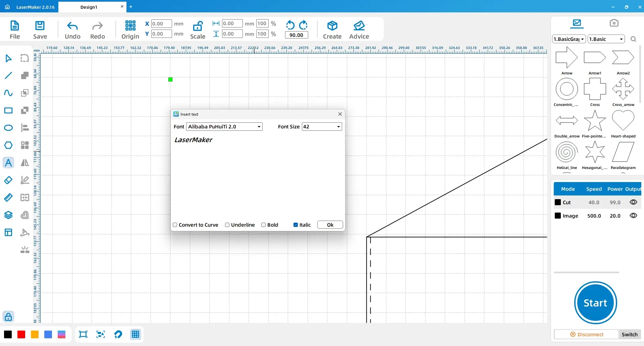Toggle the grid display icon

coord(136,334)
